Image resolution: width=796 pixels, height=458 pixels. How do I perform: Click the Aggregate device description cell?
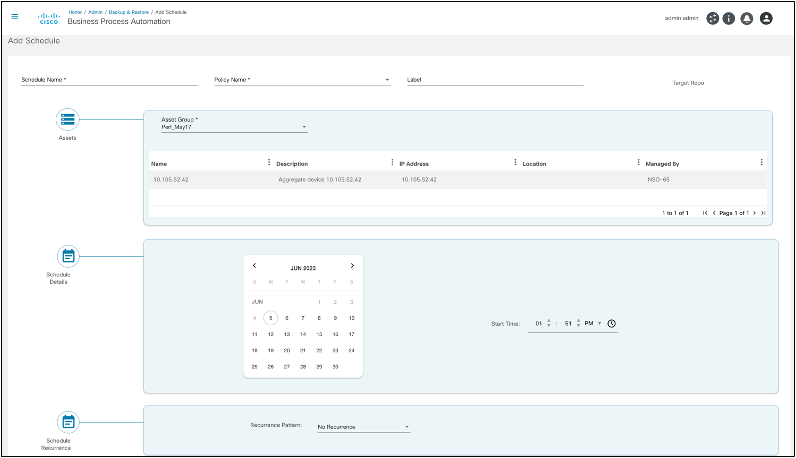coord(320,180)
